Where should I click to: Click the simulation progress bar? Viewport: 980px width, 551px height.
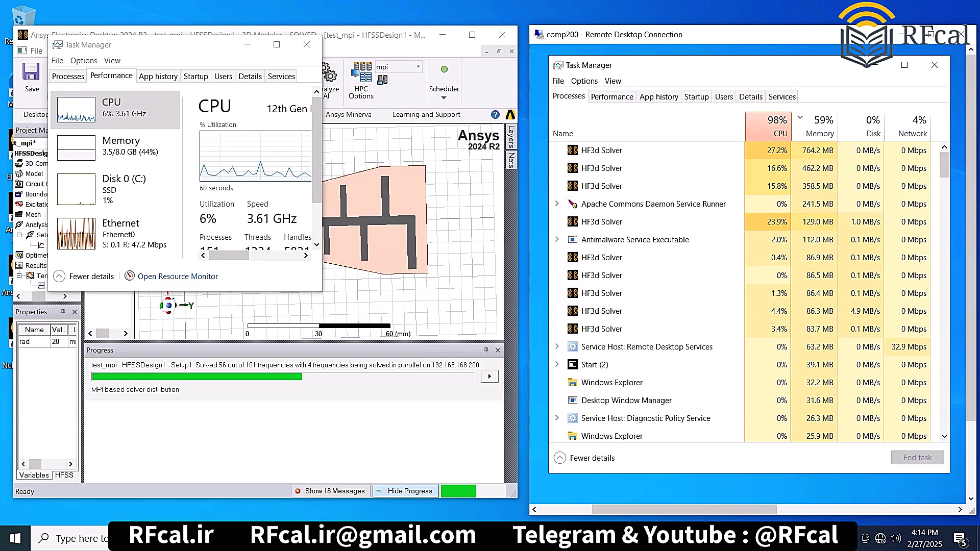(x=283, y=377)
